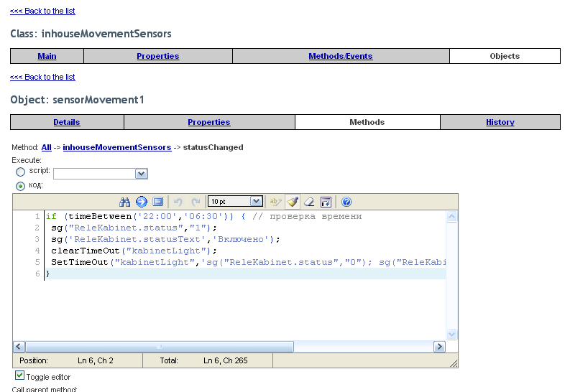The width and height of the screenshot is (565, 392).
Task: Open inhouseMovementSensors method link
Action: tap(117, 147)
